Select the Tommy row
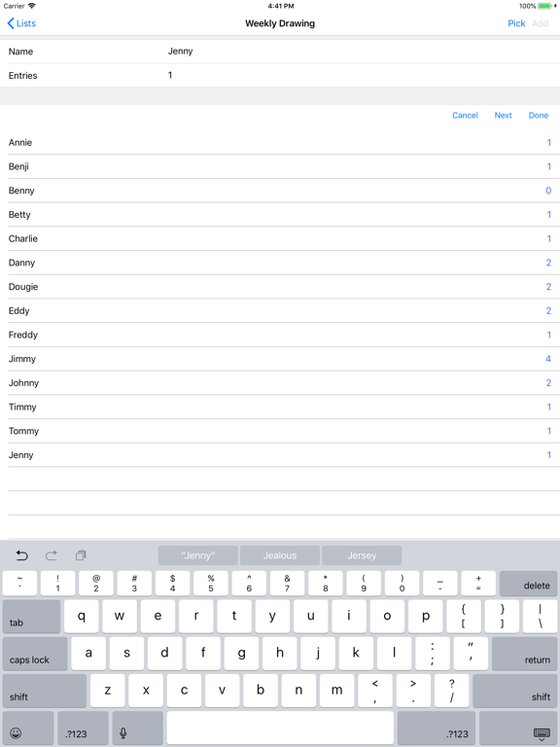 tap(280, 431)
